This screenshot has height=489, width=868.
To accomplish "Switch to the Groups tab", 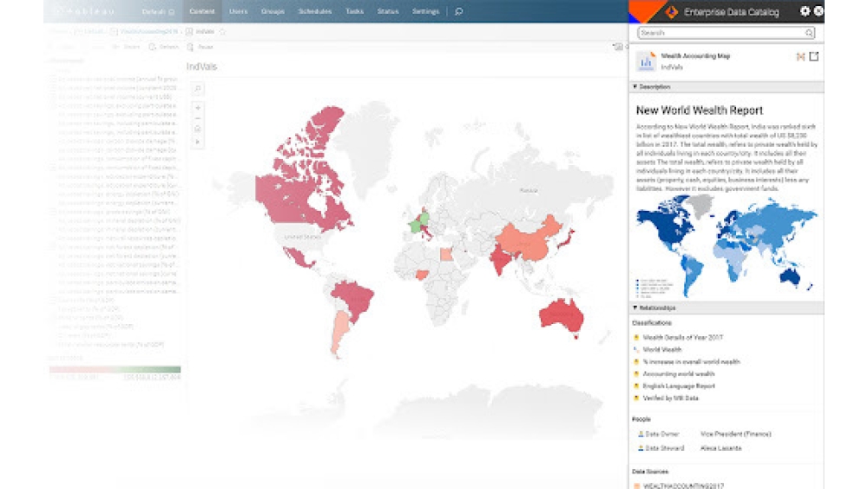I will coord(273,11).
